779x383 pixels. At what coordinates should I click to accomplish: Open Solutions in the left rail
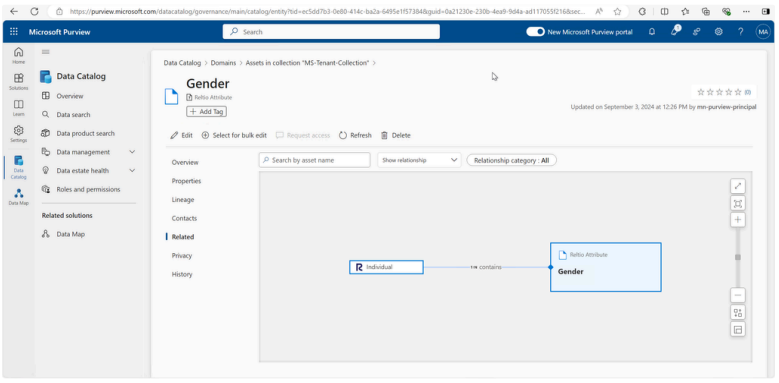coord(18,81)
